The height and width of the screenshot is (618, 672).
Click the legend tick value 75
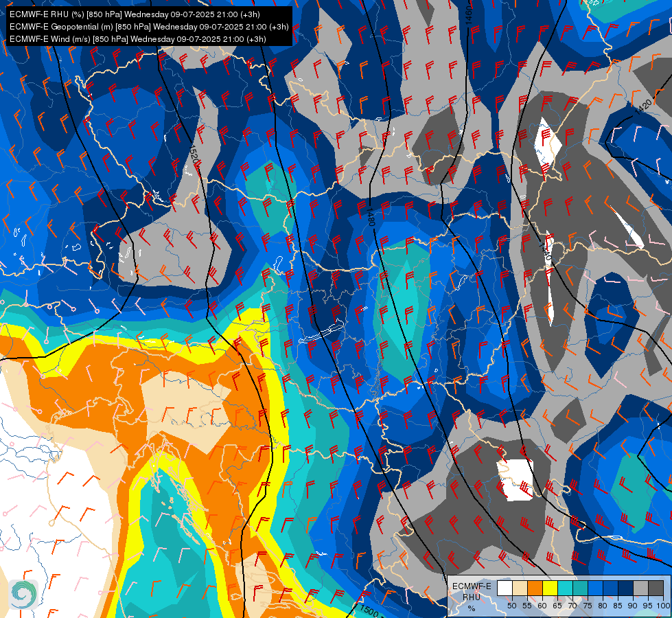[588, 606]
